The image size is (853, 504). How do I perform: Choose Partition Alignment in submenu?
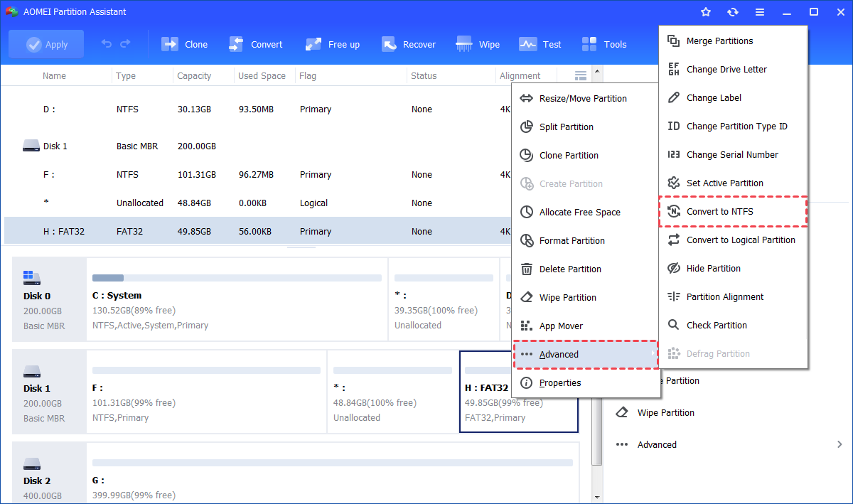pyautogui.click(x=733, y=296)
